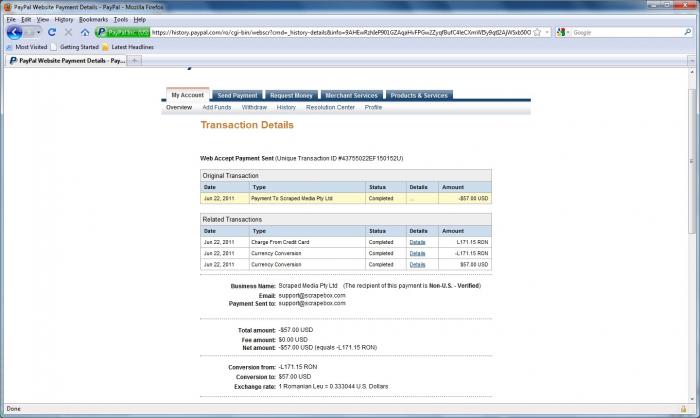The height and width of the screenshot is (418, 700).
Task: Click the Overview sub-navigation link
Action: click(x=179, y=107)
